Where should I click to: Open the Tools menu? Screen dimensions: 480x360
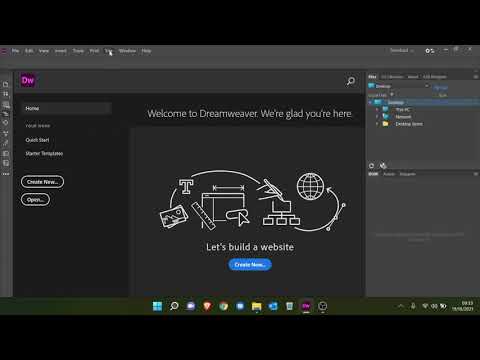click(x=78, y=51)
